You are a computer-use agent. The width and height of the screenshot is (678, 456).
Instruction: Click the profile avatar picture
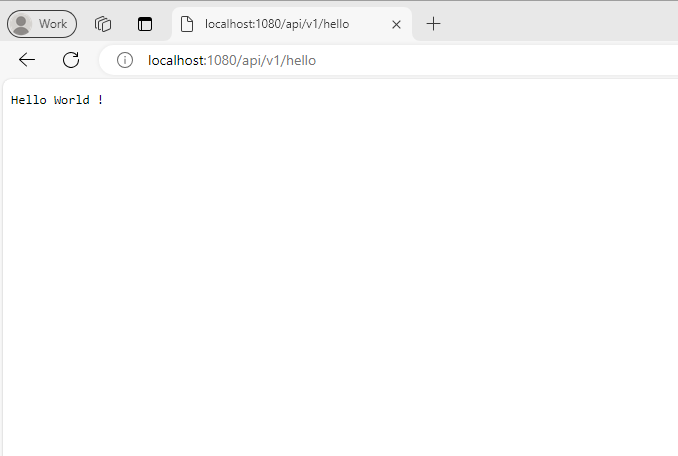point(20,24)
